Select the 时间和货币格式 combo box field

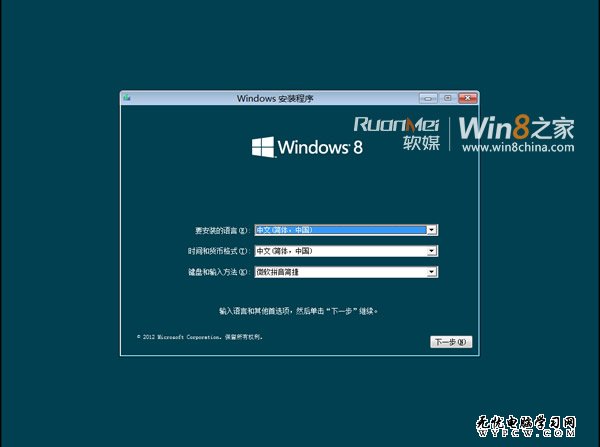[346, 251]
